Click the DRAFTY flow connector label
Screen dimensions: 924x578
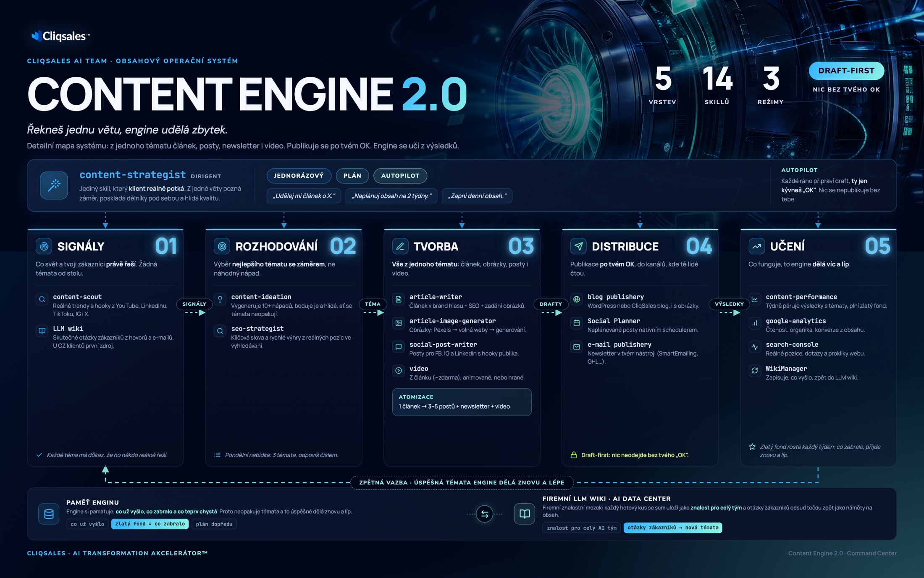[551, 304]
